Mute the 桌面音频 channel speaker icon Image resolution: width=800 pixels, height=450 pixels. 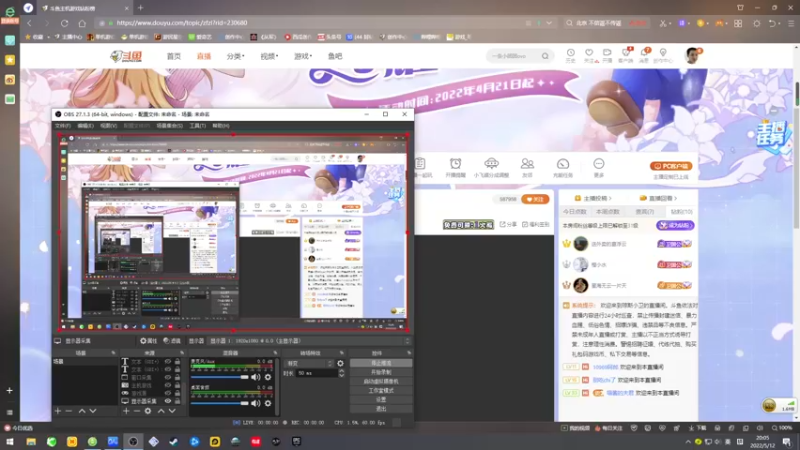(x=255, y=403)
